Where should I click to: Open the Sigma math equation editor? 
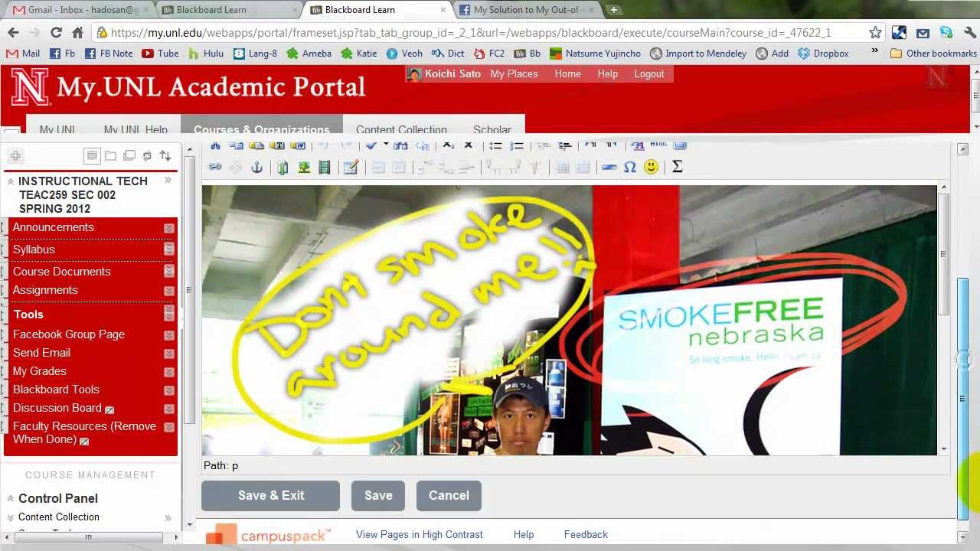(x=678, y=167)
